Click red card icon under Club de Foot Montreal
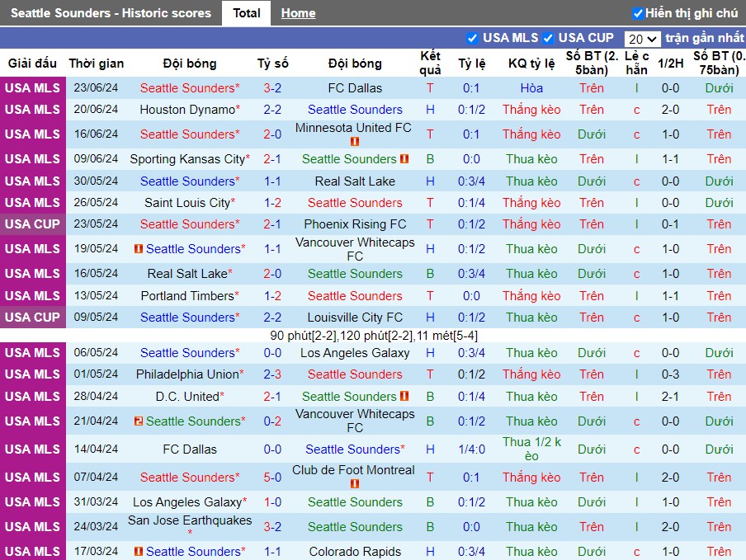This screenshot has height=560, width=746. tap(355, 484)
